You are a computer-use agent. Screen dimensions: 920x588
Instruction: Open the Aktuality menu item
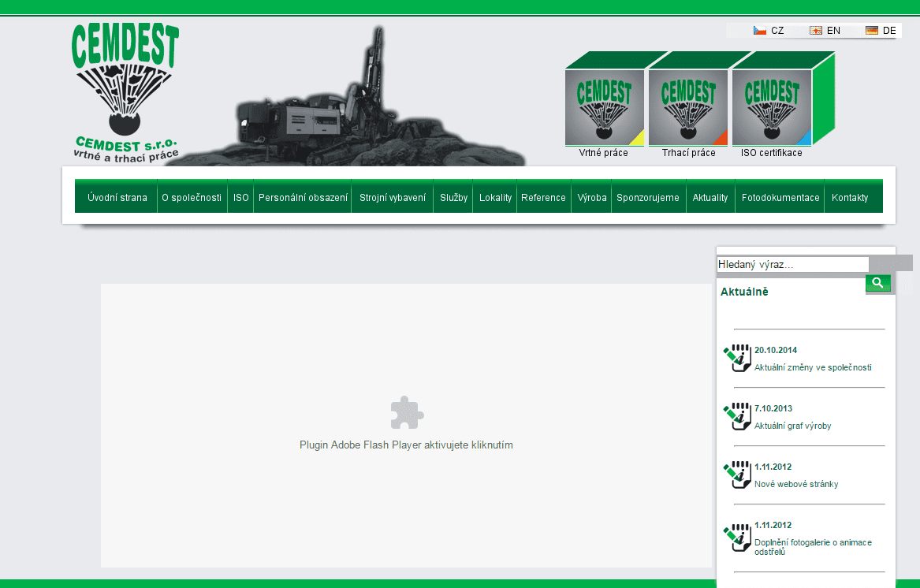(x=710, y=198)
